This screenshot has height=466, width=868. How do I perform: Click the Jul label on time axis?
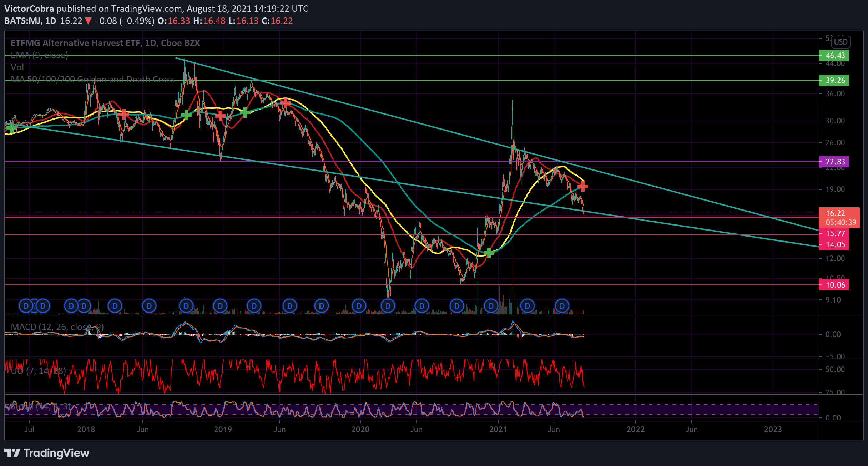(x=29, y=429)
